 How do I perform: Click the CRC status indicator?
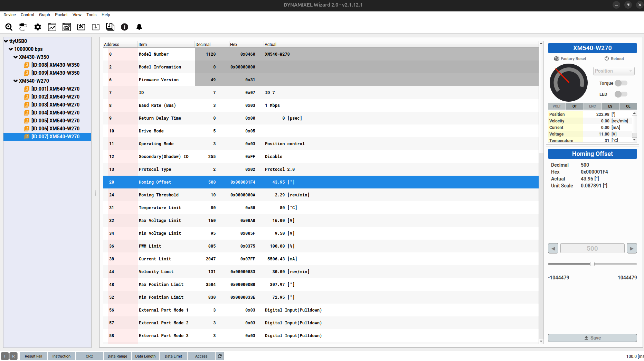coord(89,356)
